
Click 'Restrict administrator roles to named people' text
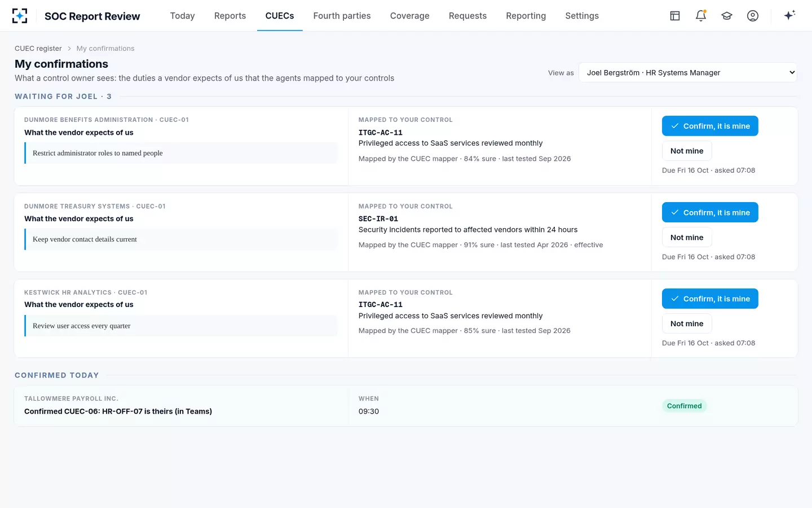(x=98, y=153)
